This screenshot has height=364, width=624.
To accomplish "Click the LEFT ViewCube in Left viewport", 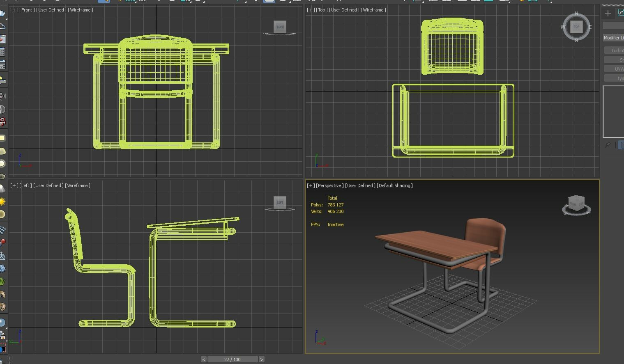I will pyautogui.click(x=280, y=202).
